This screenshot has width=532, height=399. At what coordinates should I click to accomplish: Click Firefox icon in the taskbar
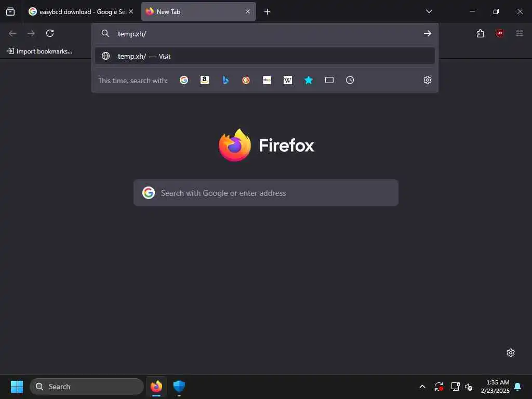coord(156,387)
